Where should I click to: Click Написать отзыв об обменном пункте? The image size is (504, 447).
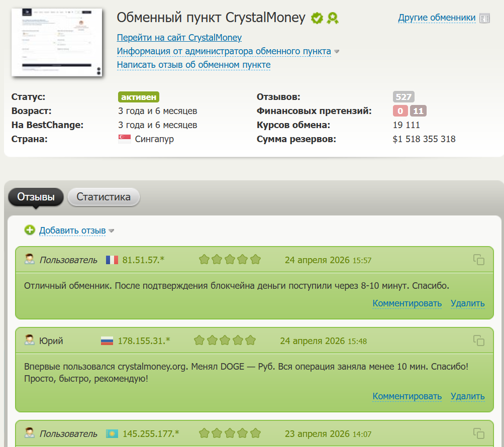click(193, 65)
